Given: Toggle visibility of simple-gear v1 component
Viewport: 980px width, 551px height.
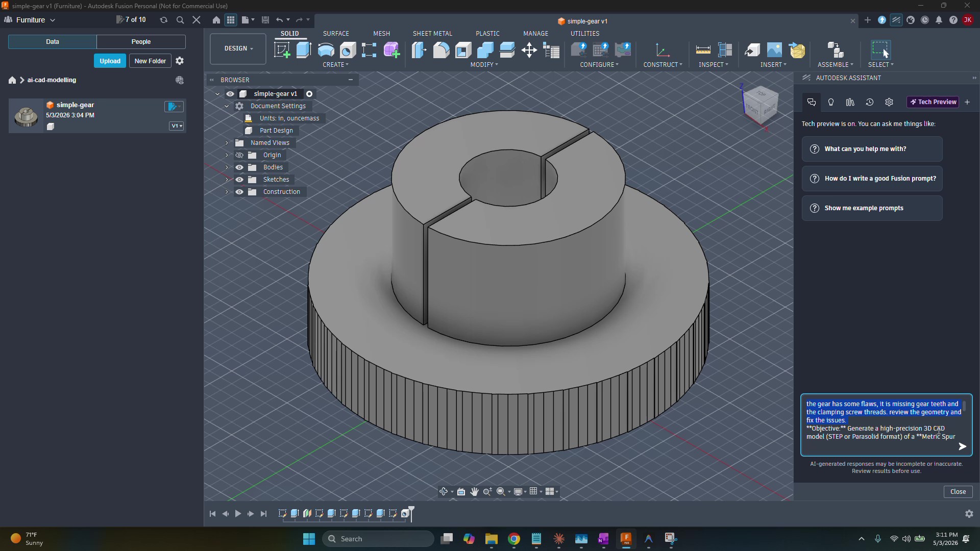Looking at the screenshot, I should click(x=230, y=94).
